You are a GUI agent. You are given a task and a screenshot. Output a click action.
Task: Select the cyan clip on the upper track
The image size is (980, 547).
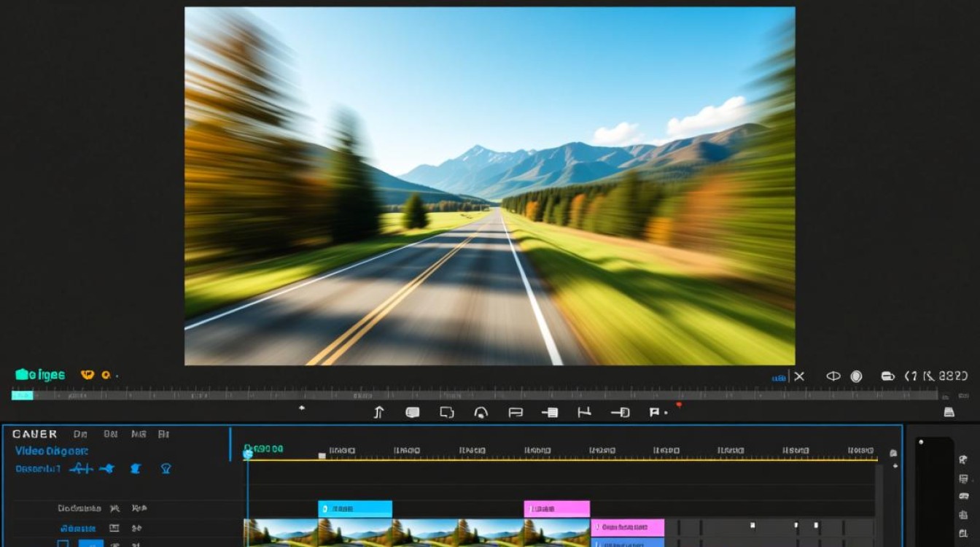(355, 509)
